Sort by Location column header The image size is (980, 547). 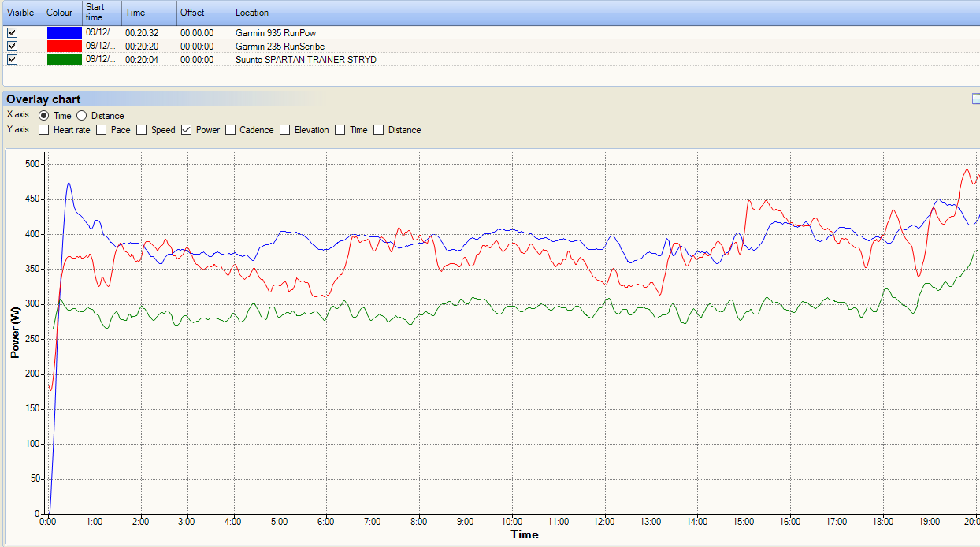317,13
